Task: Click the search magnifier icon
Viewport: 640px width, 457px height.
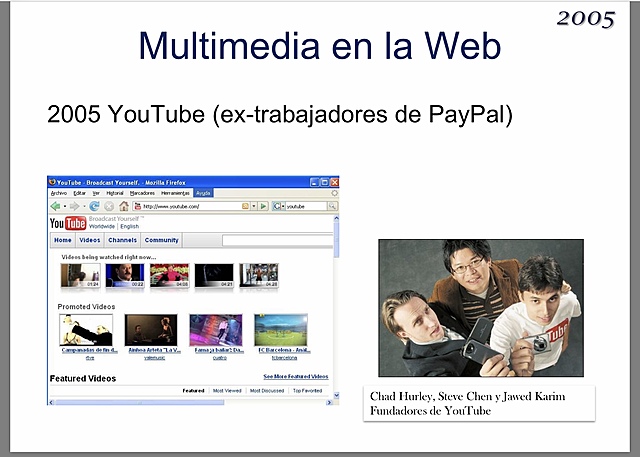Action: (x=333, y=206)
